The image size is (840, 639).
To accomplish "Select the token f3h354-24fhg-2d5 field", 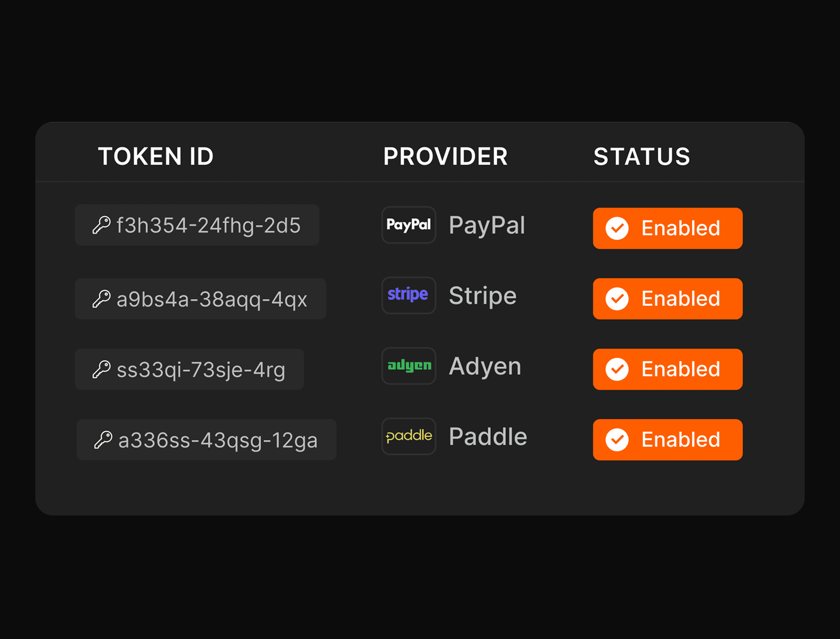I will [x=197, y=225].
